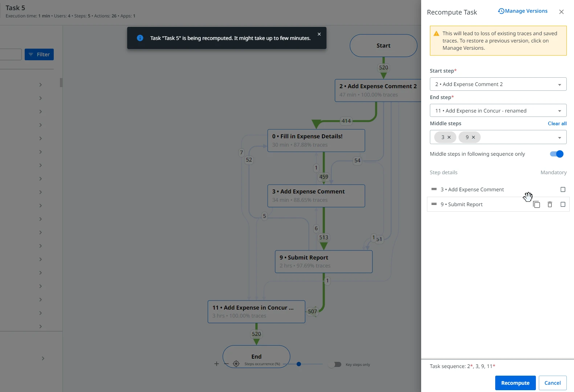Remove step 3 chip from Middle steps

pyautogui.click(x=449, y=137)
